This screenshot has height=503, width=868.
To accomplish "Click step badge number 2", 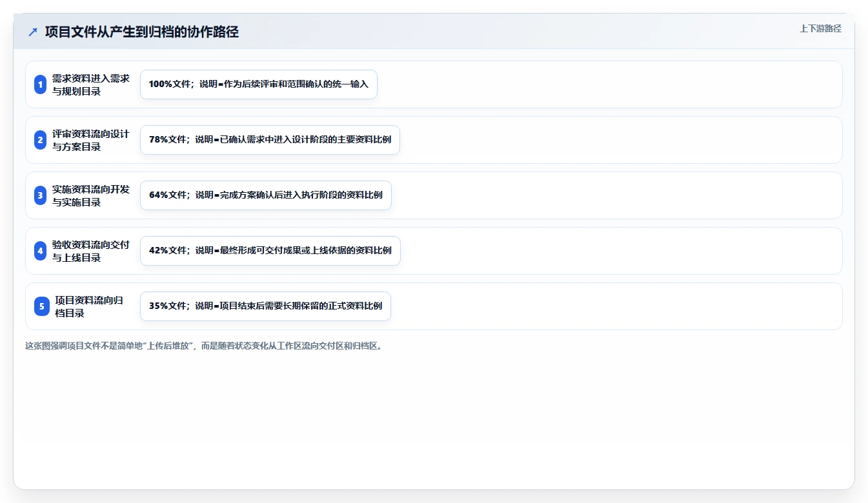I will [x=40, y=140].
